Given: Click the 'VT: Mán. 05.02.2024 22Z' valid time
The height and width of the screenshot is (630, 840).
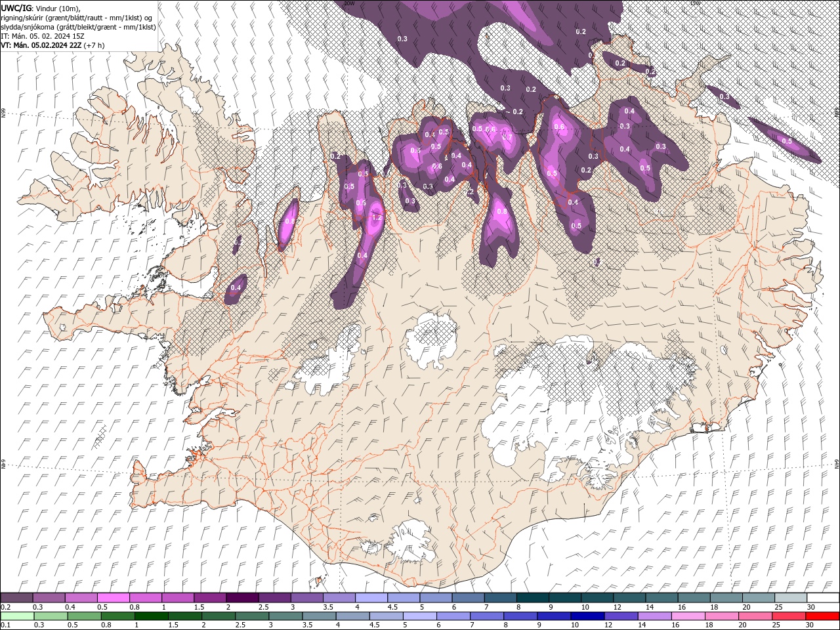Looking at the screenshot, I should click(x=41, y=45).
